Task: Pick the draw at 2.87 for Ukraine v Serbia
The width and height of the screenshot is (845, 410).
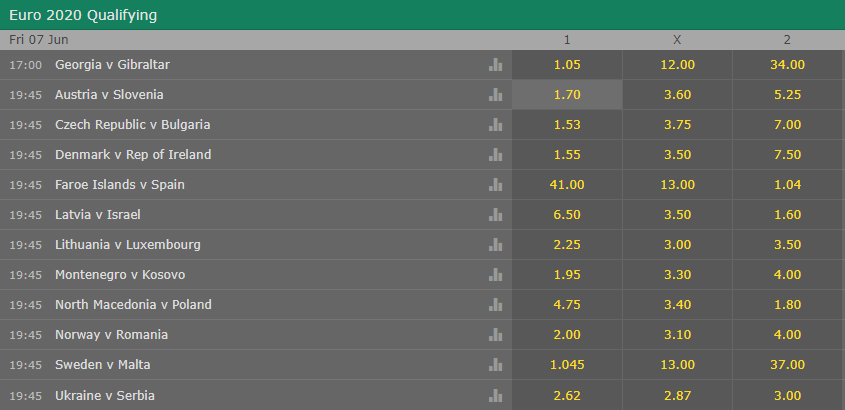Action: [677, 395]
